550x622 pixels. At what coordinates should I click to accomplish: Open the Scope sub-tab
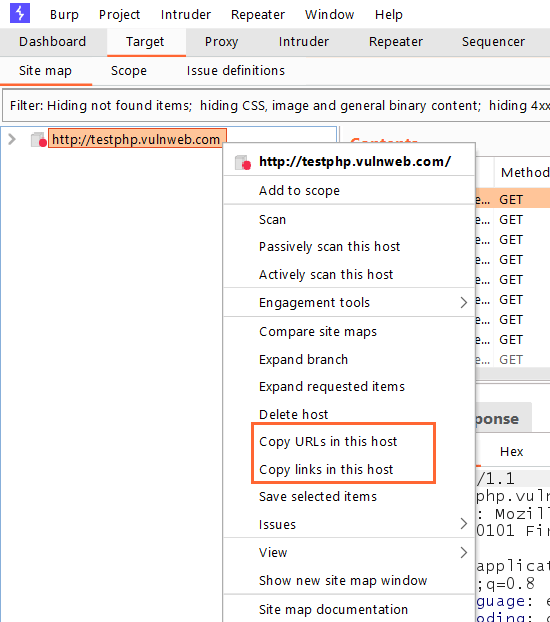click(129, 71)
